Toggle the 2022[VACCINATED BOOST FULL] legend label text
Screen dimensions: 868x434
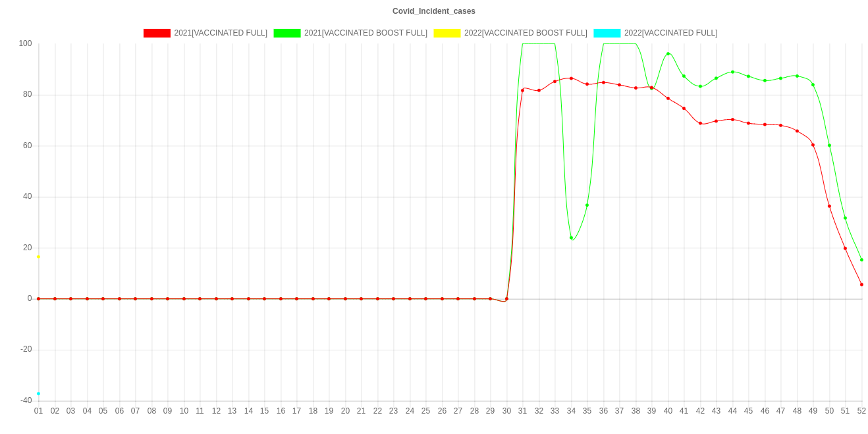525,33
